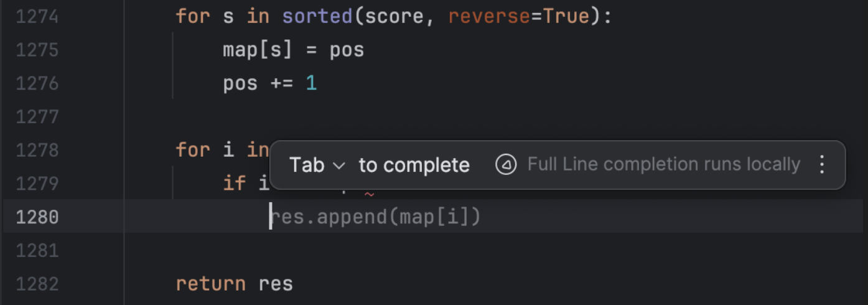Accept the grayed res.append(map[i]) inline suggestion
The width and height of the screenshot is (868, 305).
pyautogui.click(x=377, y=217)
